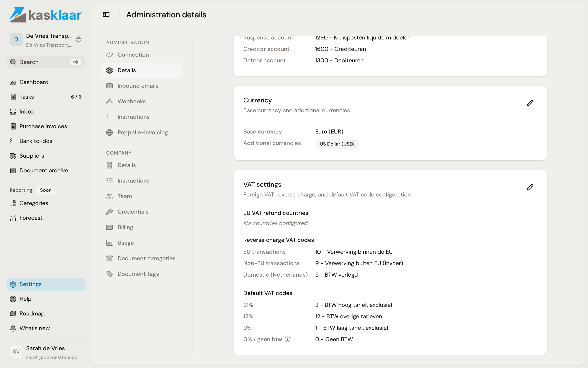
Task: Click the Purchase invoices receipt icon
Action: [13, 126]
